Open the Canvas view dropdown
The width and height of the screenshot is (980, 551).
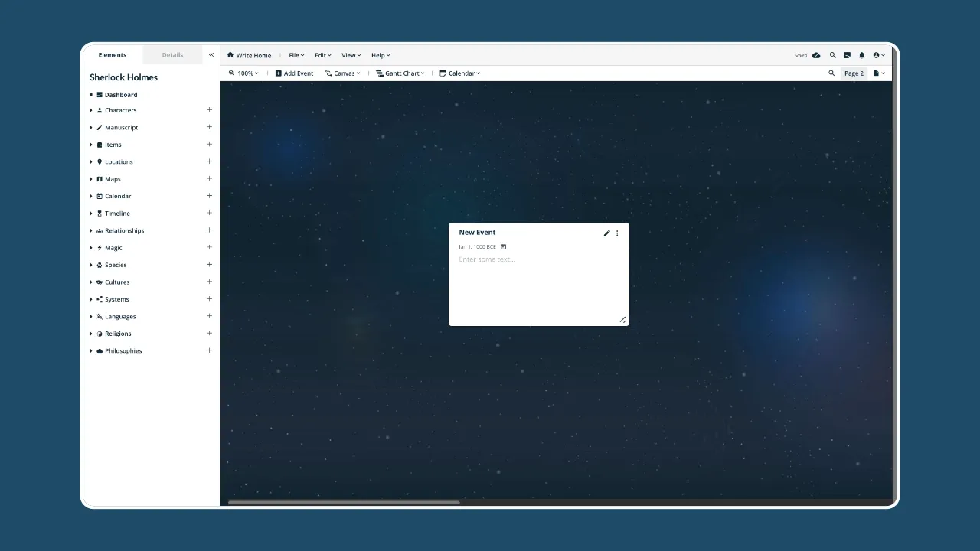[343, 73]
